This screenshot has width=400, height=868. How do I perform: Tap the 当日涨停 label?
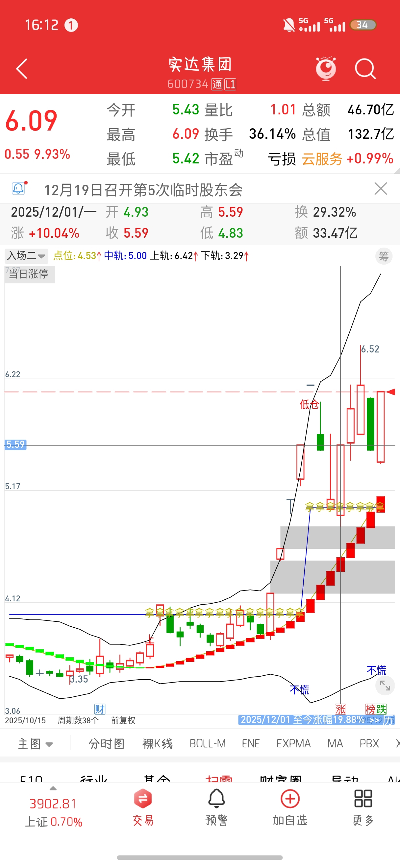coord(30,274)
